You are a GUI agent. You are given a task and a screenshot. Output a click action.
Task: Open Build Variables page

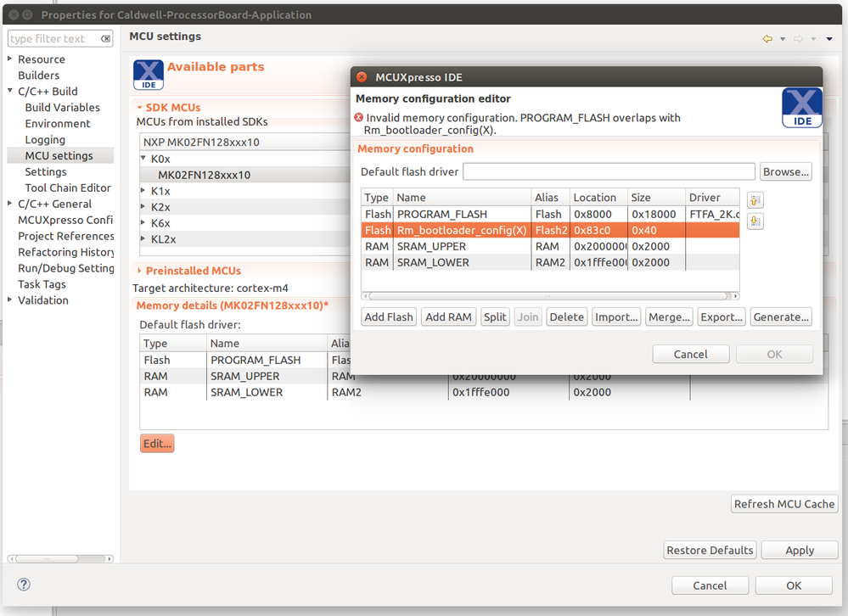(62, 108)
